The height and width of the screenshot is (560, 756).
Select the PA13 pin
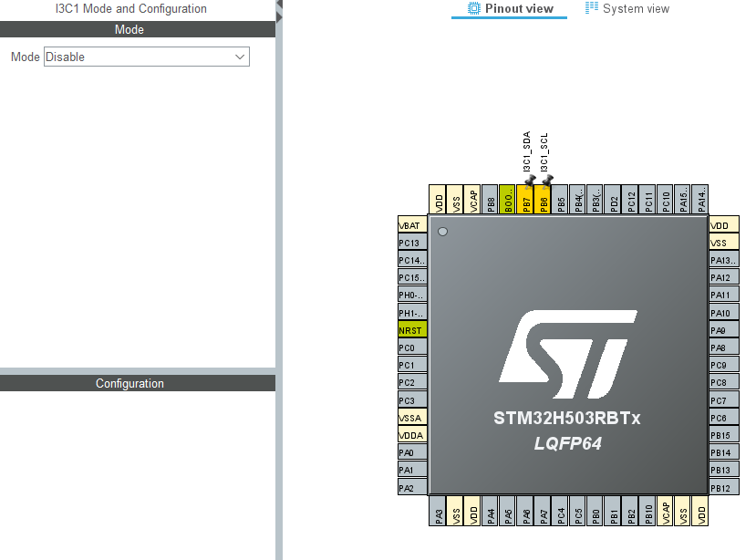coord(724,260)
